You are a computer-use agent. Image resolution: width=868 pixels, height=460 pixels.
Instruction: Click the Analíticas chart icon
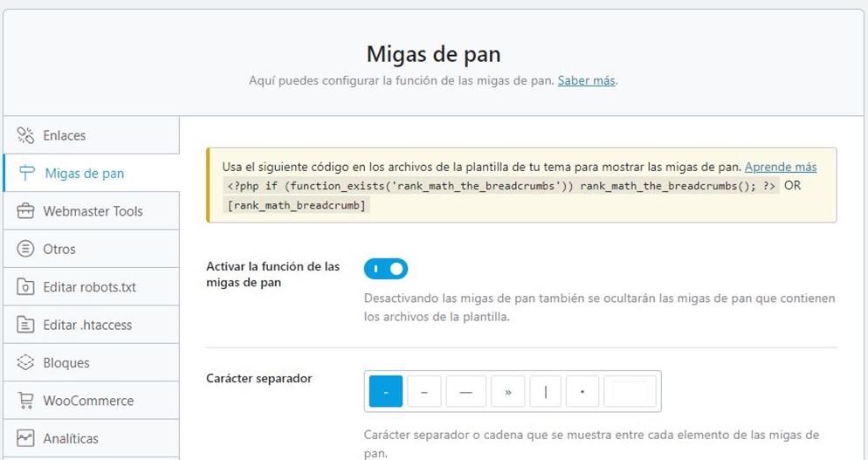[x=26, y=438]
